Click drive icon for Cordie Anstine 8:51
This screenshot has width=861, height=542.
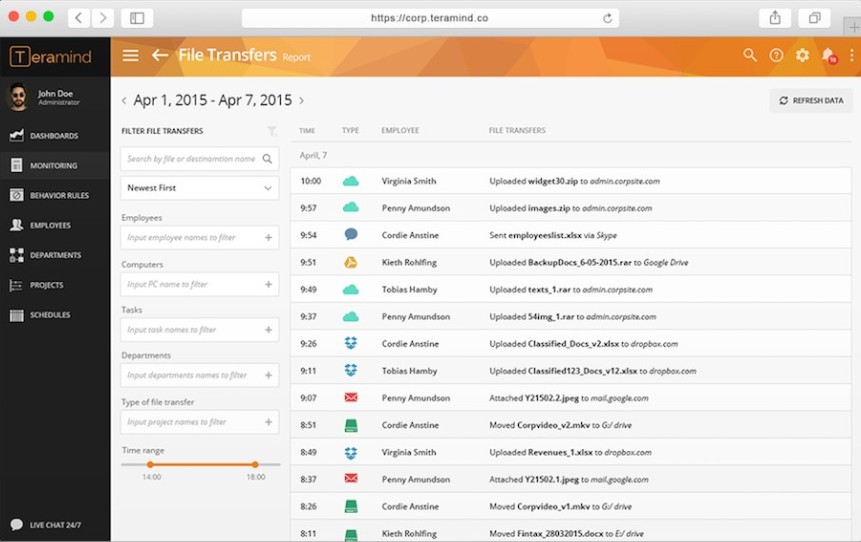click(350, 425)
